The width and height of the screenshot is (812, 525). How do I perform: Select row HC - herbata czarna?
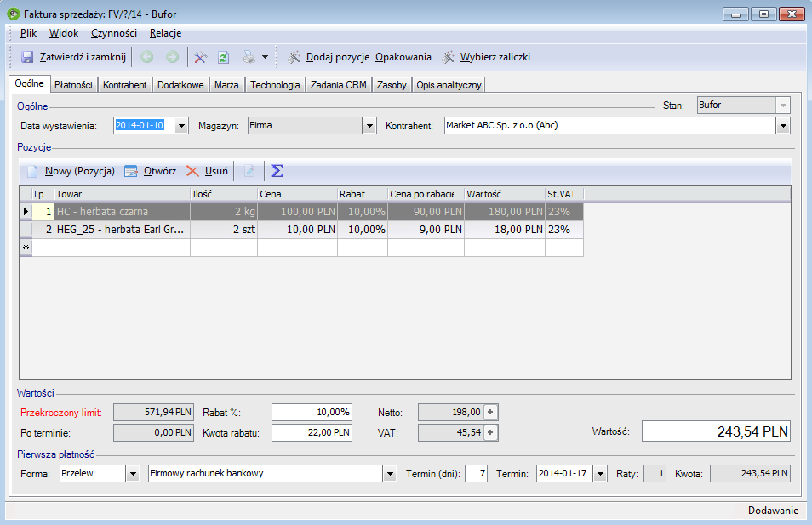pyautogui.click(x=301, y=212)
